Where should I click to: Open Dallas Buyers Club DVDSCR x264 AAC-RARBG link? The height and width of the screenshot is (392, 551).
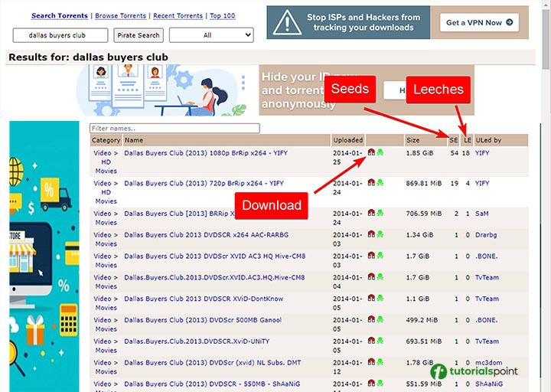click(x=207, y=234)
